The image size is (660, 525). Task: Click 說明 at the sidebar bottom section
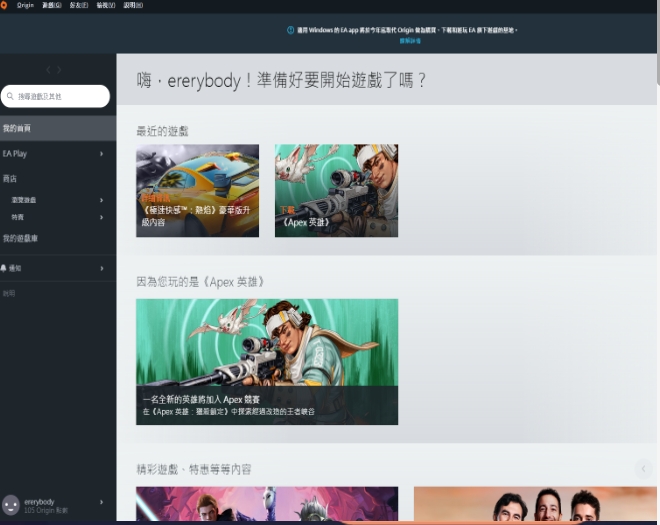pos(9,293)
